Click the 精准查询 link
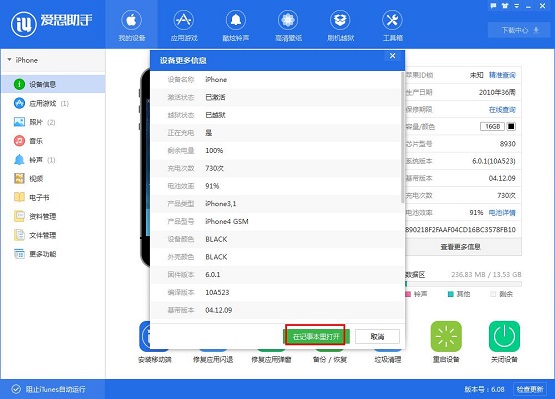The height and width of the screenshot is (399, 555). point(502,75)
